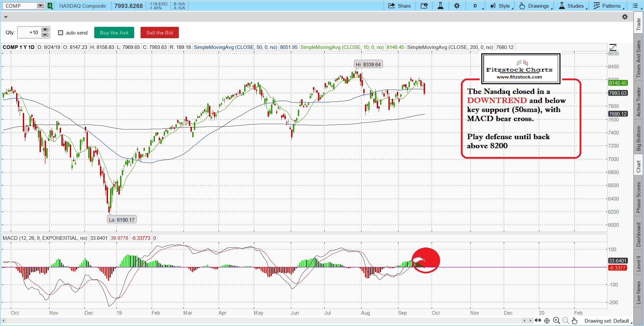Decrease quantity with the minus stepper
644x326 pixels.
(45, 35)
